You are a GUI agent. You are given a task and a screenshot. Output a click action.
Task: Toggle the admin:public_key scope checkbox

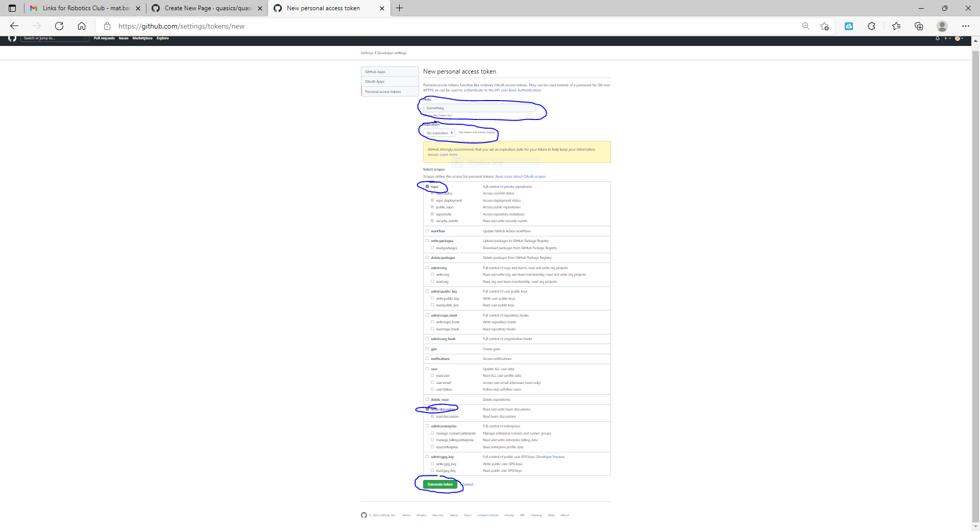pos(427,291)
